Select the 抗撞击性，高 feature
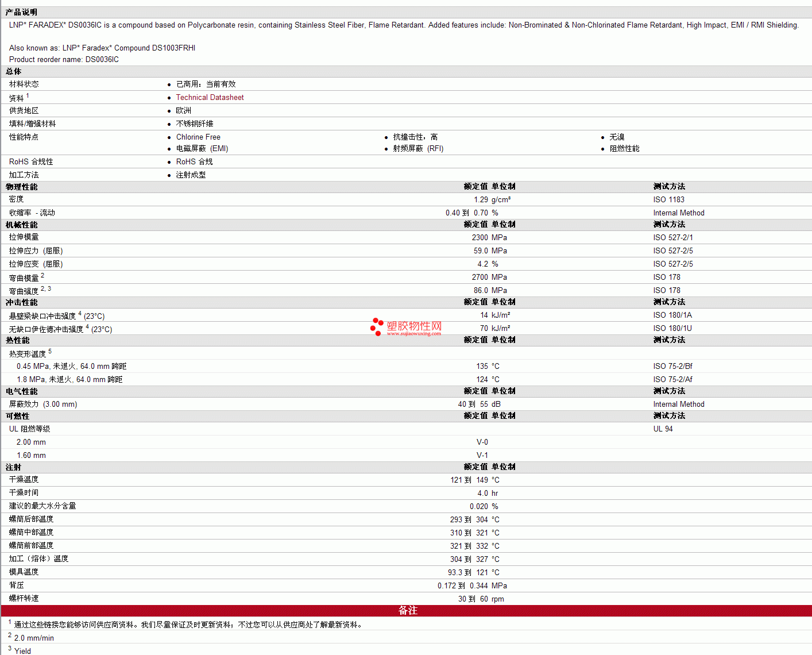The width and height of the screenshot is (812, 655). click(415, 137)
